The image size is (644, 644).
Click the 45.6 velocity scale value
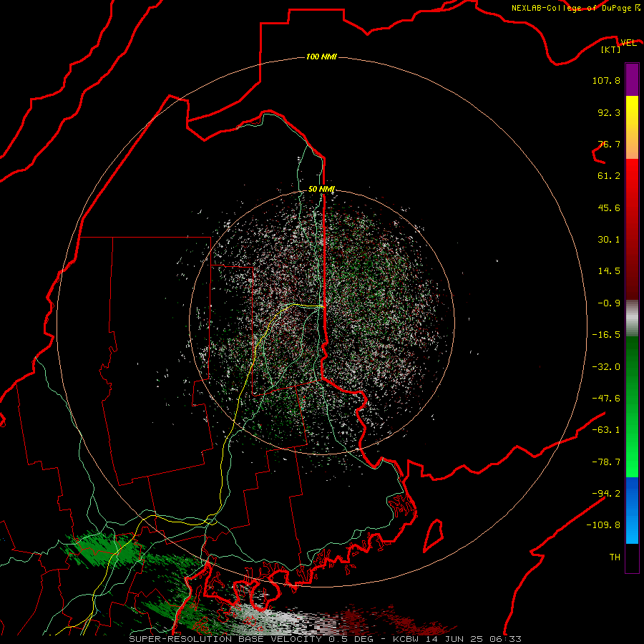609,208
